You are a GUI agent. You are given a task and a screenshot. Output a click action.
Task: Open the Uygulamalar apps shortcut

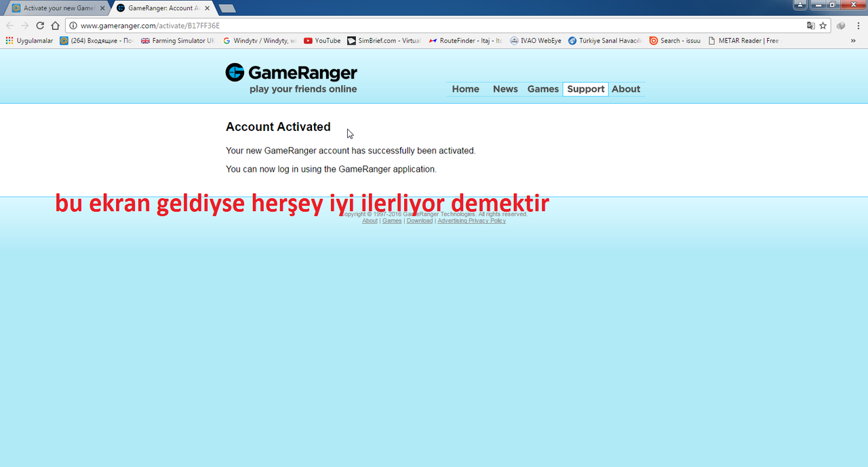28,41
